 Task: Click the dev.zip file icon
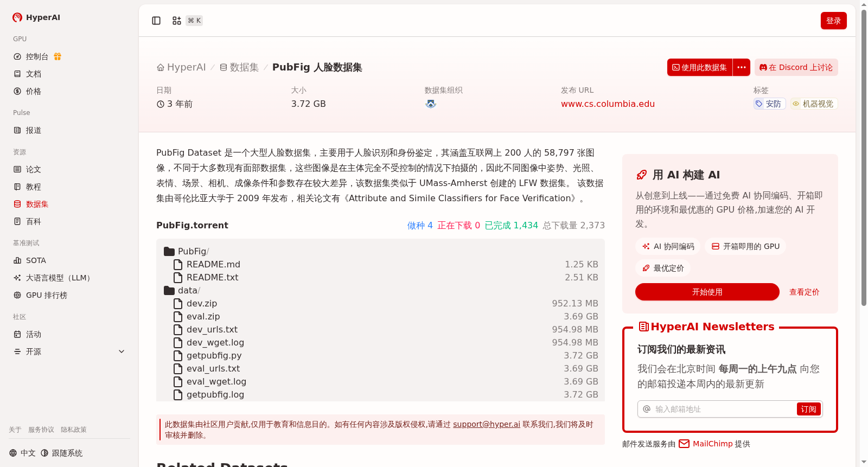point(178,303)
